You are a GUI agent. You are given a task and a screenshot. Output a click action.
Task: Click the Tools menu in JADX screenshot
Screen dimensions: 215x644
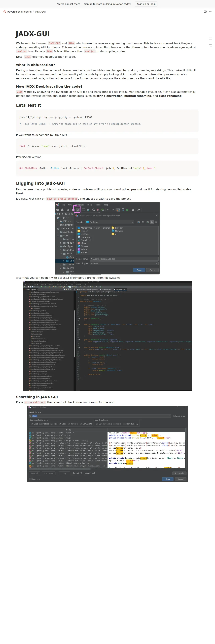(90, 205)
